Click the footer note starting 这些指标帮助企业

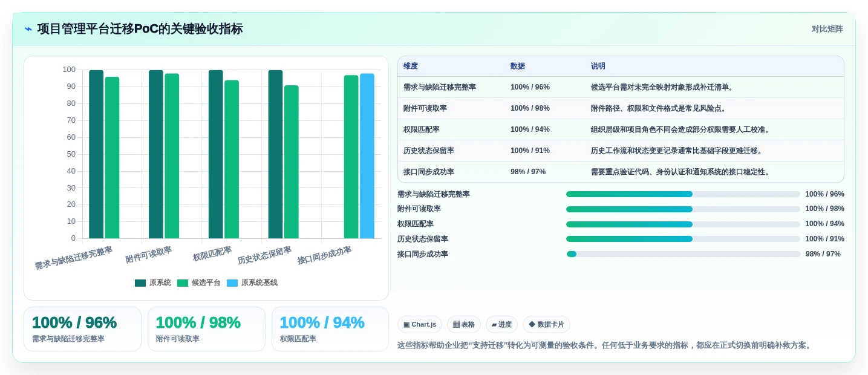tap(605, 345)
